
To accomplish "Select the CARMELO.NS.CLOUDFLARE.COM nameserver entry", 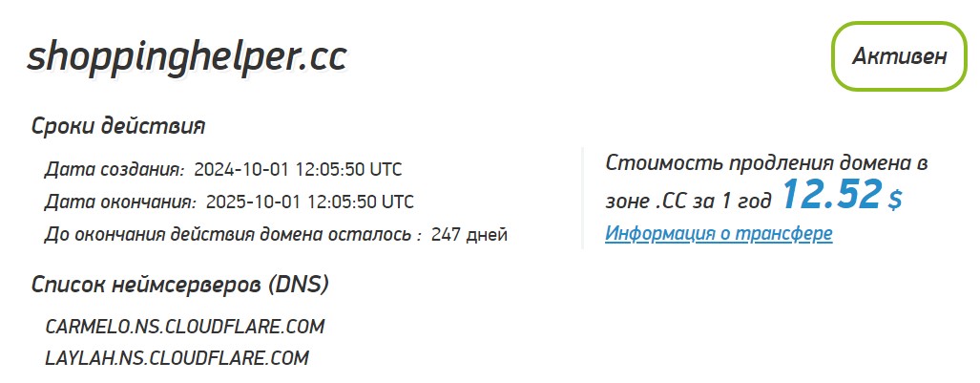I will coord(185,327).
